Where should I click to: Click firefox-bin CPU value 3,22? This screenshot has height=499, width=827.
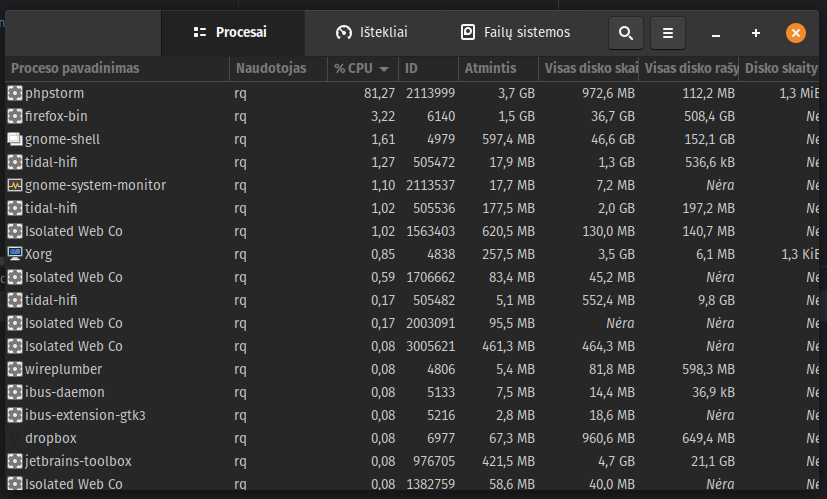coord(383,117)
